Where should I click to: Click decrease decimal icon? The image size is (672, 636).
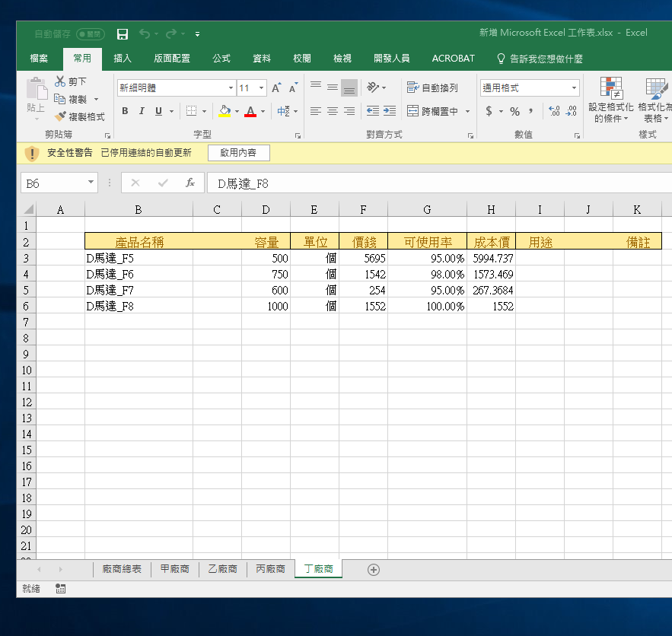coord(572,111)
